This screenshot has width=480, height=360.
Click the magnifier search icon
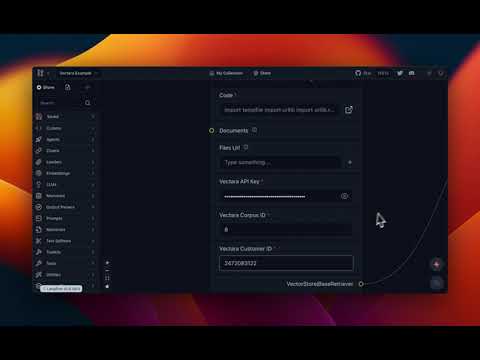88,103
